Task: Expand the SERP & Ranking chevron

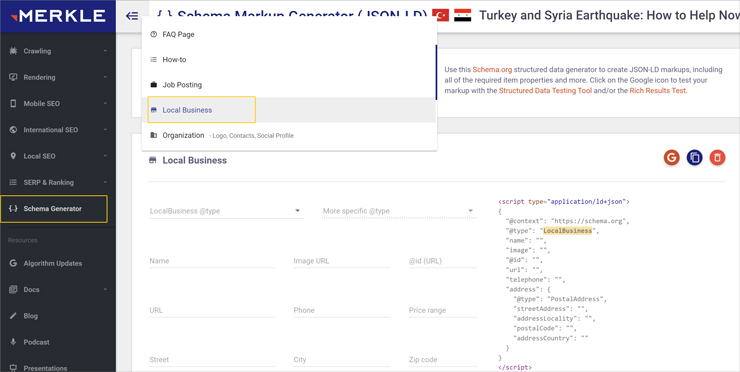Action: (105, 182)
